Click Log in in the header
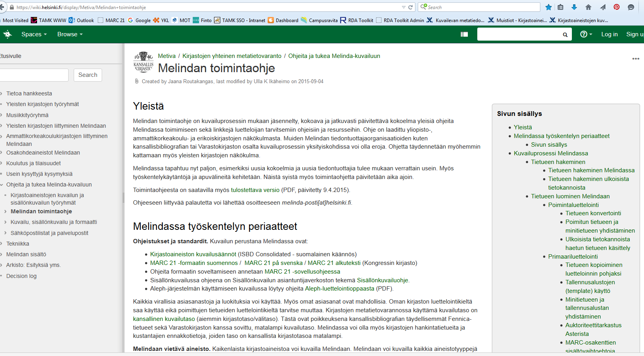644x356 pixels. coord(609,34)
